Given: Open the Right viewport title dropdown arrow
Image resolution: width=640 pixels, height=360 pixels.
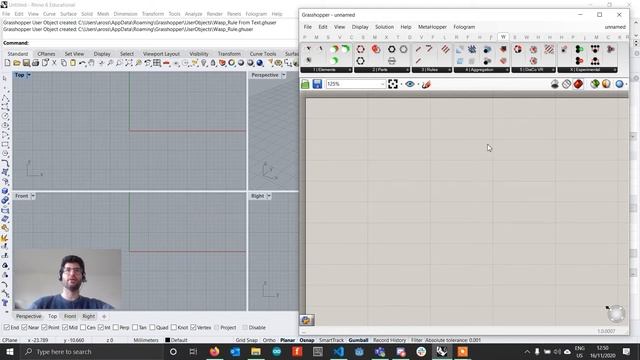Looking at the screenshot, I should point(269,196).
